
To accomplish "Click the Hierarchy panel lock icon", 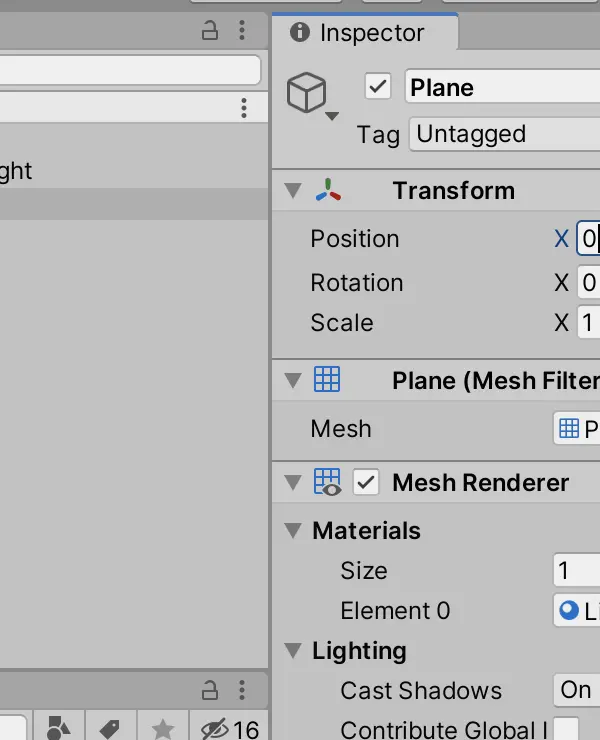I will click(x=210, y=30).
